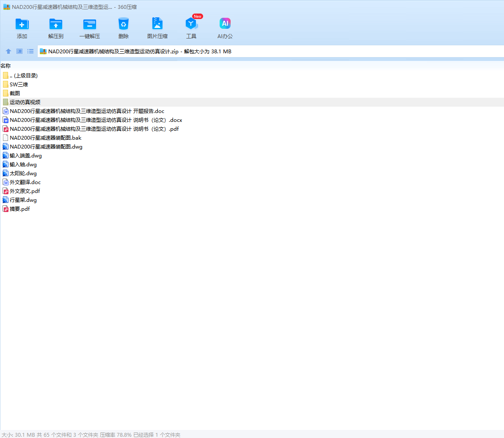The height and width of the screenshot is (438, 504).
Task: Select the file name NAD200行星减速器装配图.bak
Action: (45, 138)
